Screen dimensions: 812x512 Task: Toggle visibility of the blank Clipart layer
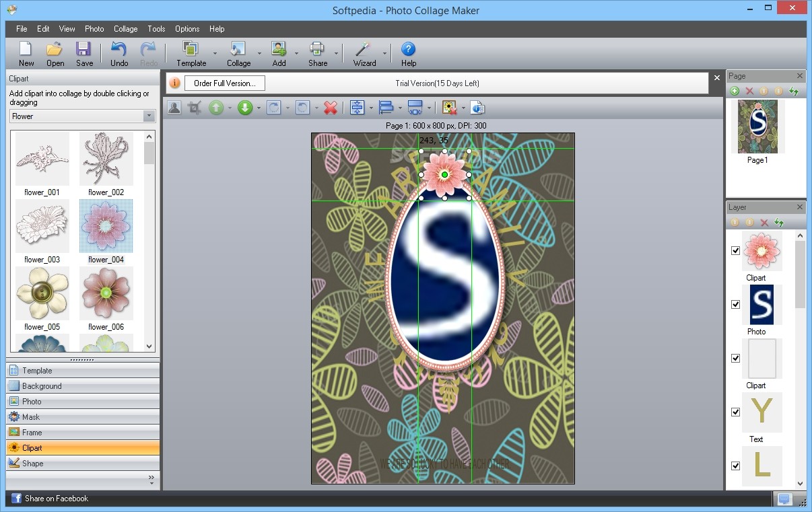point(735,358)
